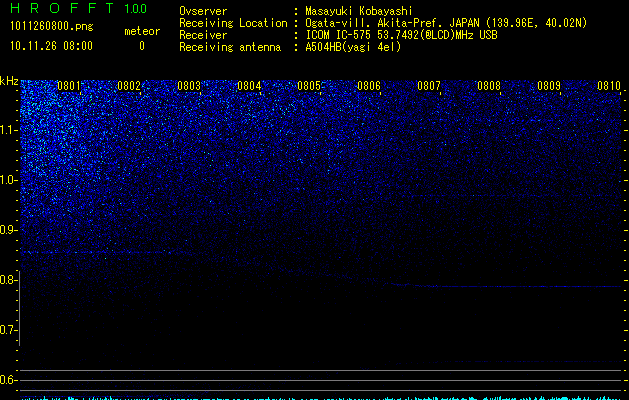
Task: Click the 0.8 kHz axis label
Action: (9, 280)
